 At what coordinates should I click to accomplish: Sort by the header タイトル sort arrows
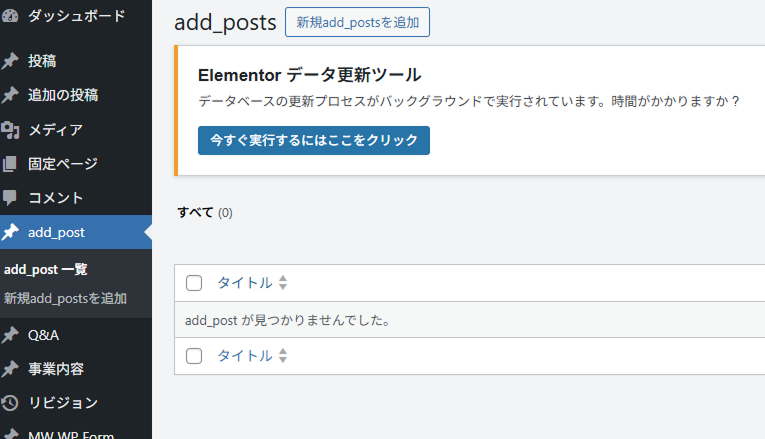coord(283,283)
